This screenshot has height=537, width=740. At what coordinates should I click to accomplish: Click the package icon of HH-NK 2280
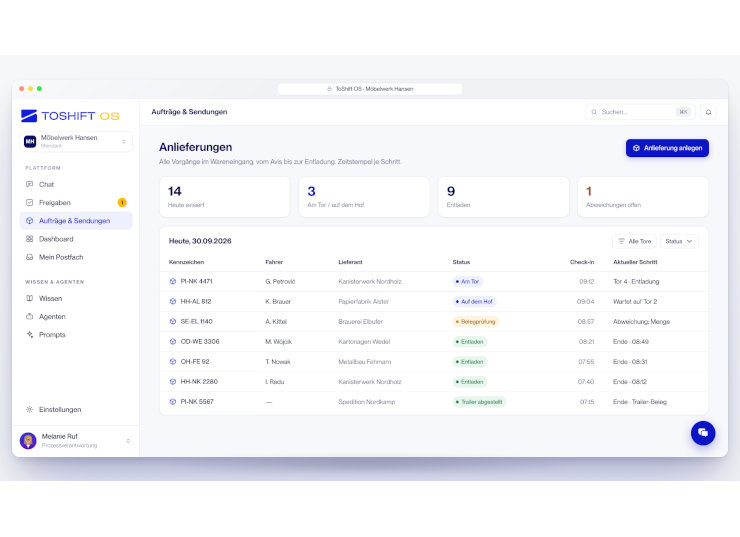tap(173, 381)
